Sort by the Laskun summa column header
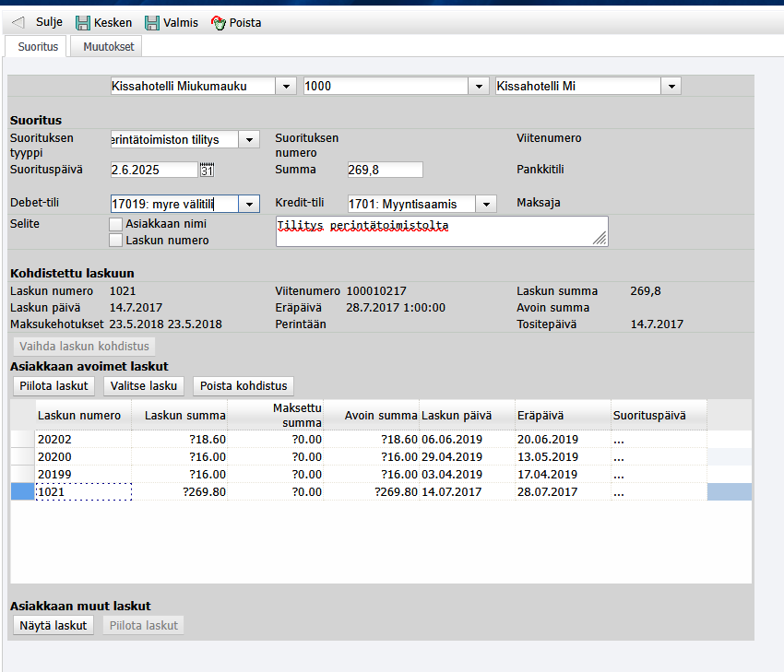 [180, 415]
